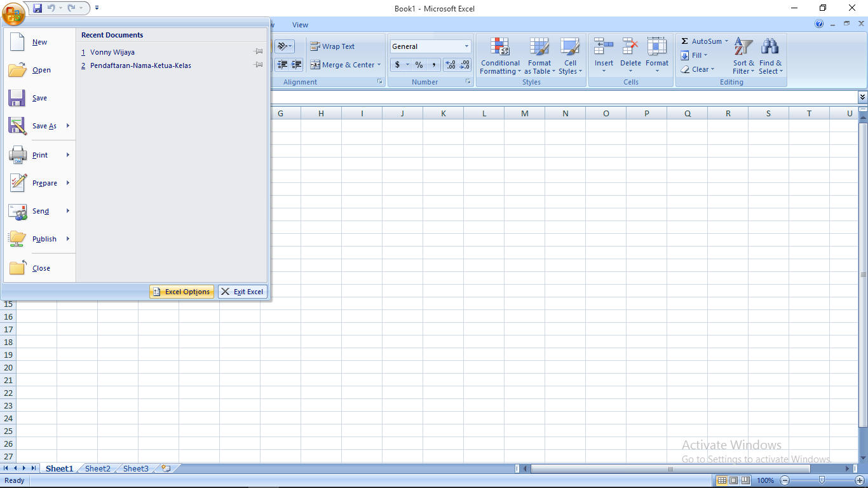The width and height of the screenshot is (868, 488).
Task: Click Increase Indent icon
Action: [296, 65]
